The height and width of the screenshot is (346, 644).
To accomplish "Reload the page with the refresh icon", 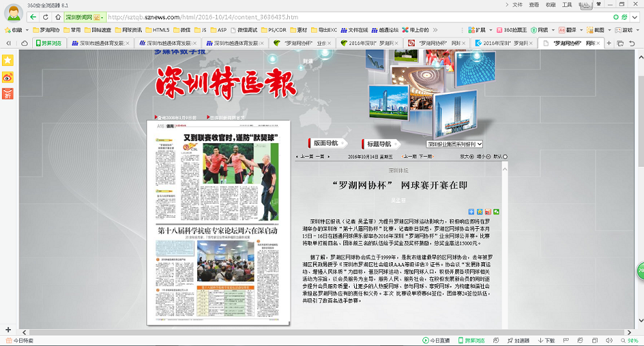I will click(46, 17).
